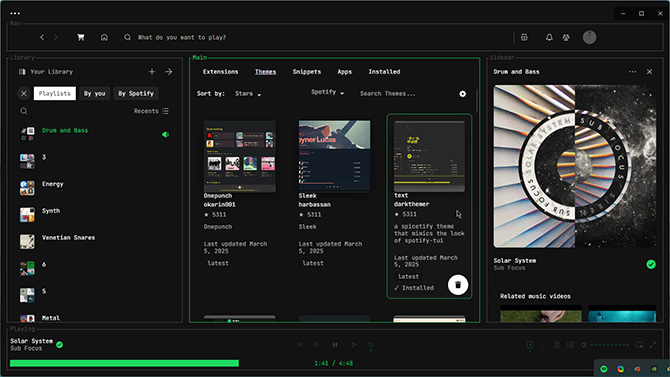670x377 pixels.
Task: Enter full screen player
Action: (x=653, y=345)
